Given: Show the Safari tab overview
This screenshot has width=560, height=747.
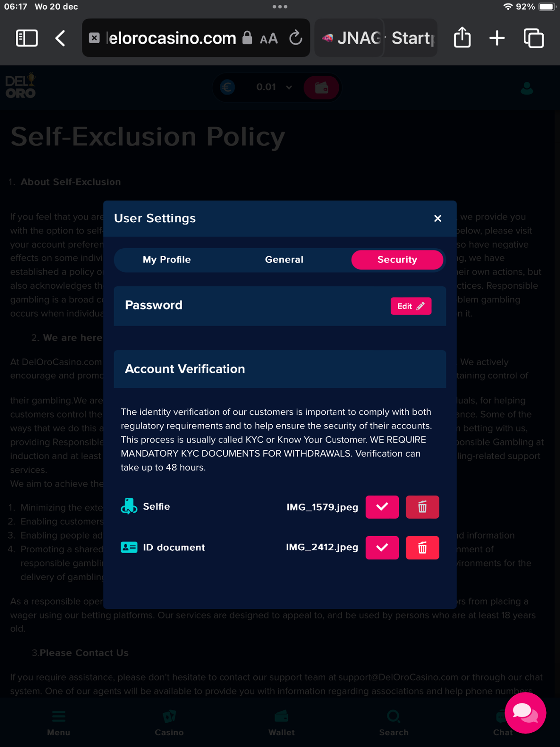Looking at the screenshot, I should tap(533, 38).
